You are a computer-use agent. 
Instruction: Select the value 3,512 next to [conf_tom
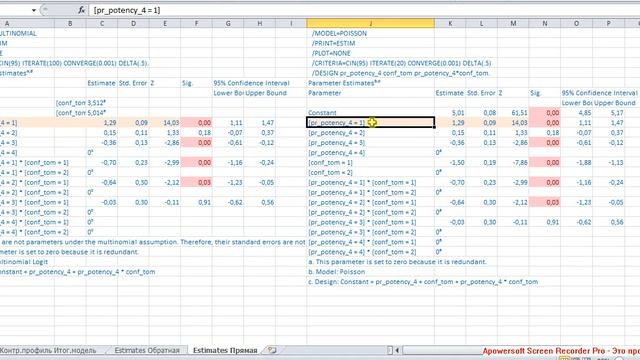tap(96, 103)
